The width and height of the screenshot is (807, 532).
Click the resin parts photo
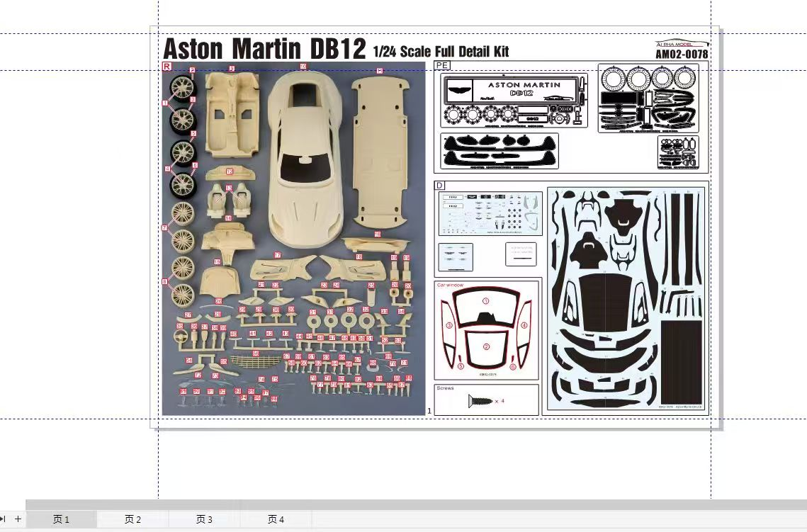294,238
